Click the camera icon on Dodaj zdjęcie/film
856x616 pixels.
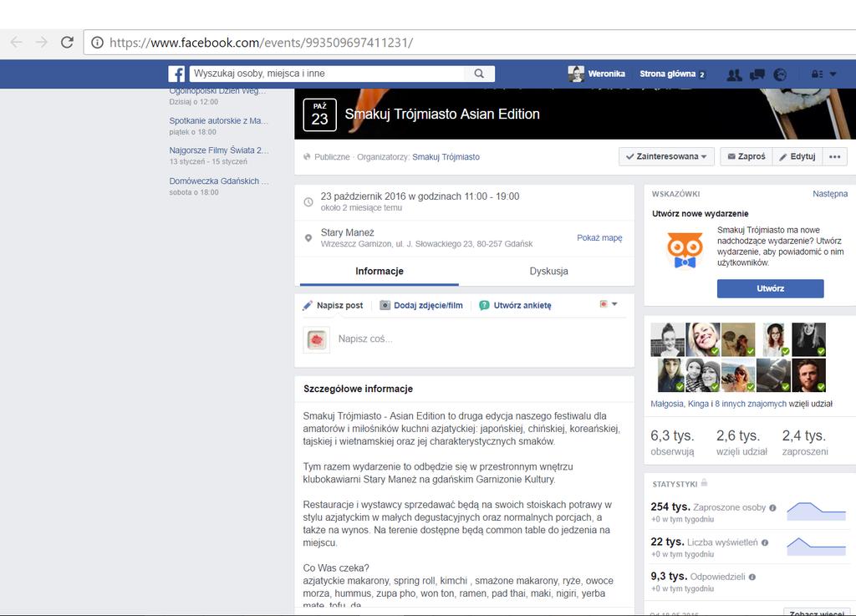point(385,306)
